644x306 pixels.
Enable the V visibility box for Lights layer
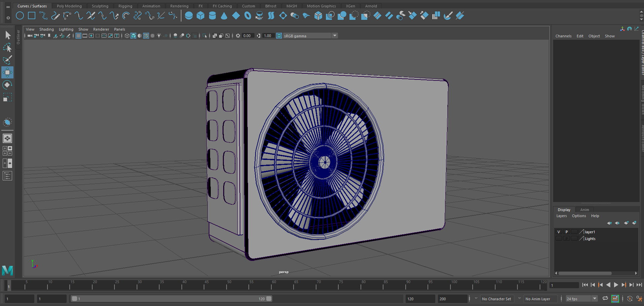click(x=558, y=238)
